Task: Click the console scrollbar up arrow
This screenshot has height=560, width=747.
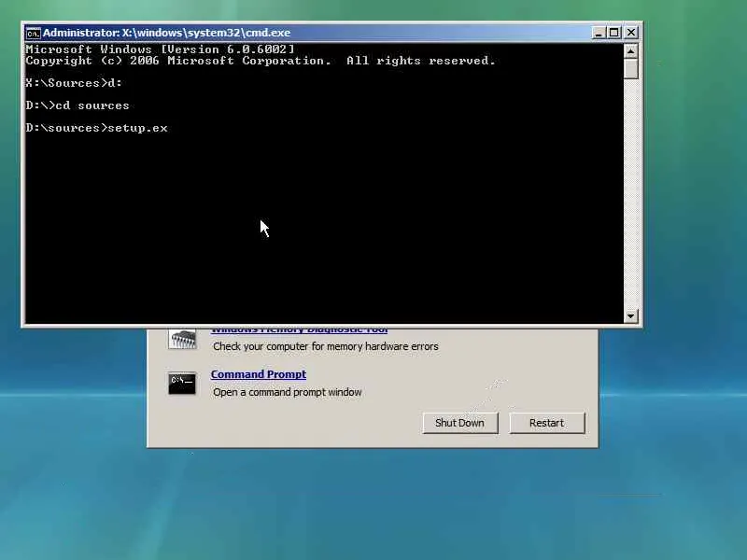Action: tap(631, 50)
